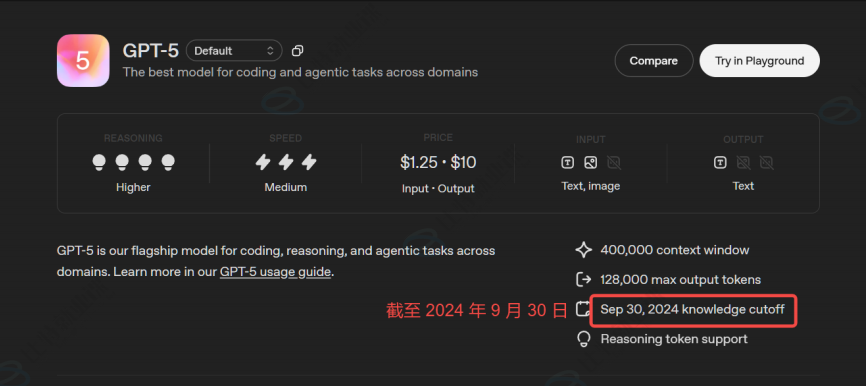Open the GPT-5 usage guide link
Viewport: 866px width, 386px height.
(x=275, y=272)
